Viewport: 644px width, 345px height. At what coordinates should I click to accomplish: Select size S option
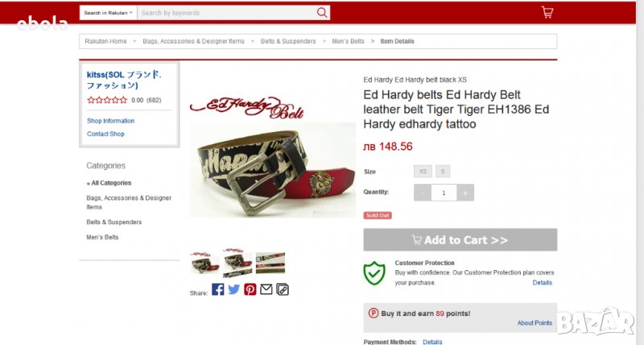pos(443,172)
